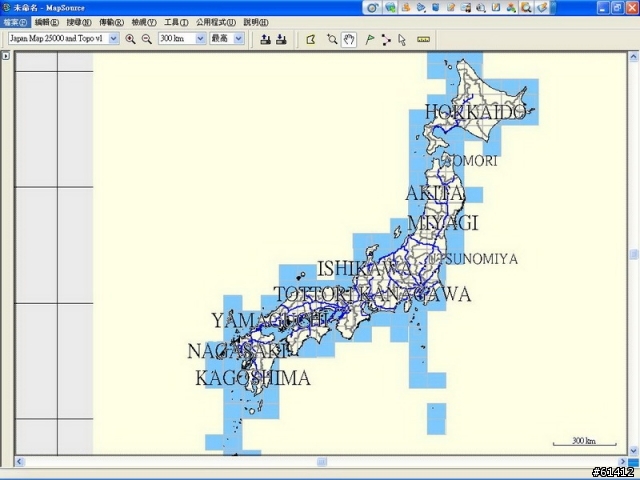Click the 300 km scale bar on map
Image resolution: width=640 pixels, height=480 pixels.
point(584,441)
